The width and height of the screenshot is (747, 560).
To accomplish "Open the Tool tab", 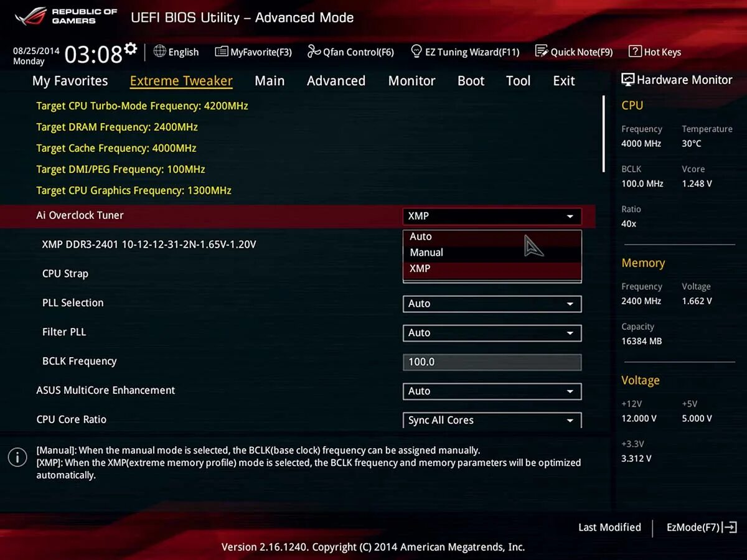I will pyautogui.click(x=518, y=81).
